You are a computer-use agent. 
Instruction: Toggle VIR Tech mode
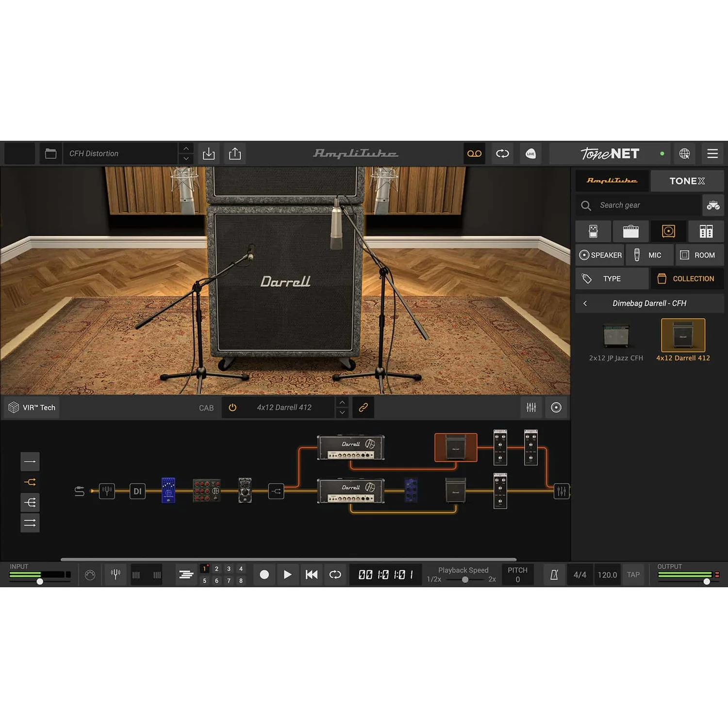click(x=32, y=408)
